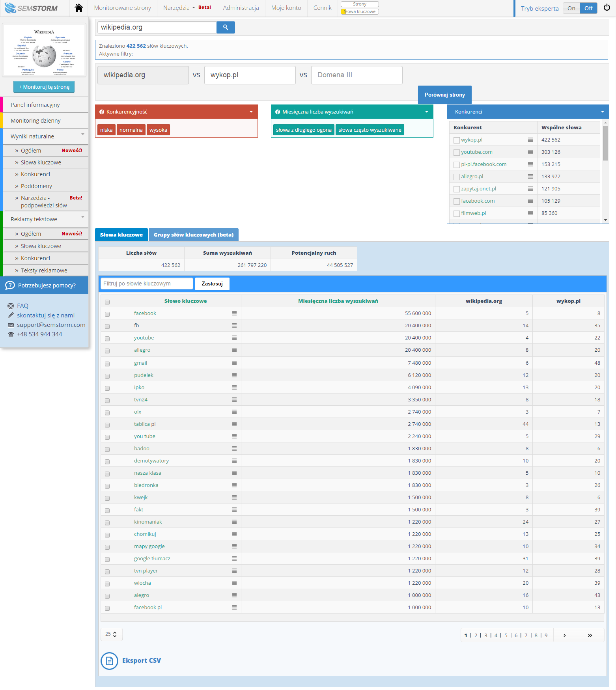Tick the competitor checkbox for facebook.com

[457, 201]
